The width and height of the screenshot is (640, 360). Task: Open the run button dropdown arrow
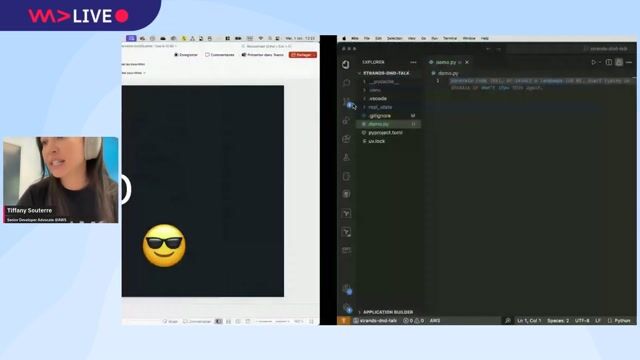pos(600,62)
